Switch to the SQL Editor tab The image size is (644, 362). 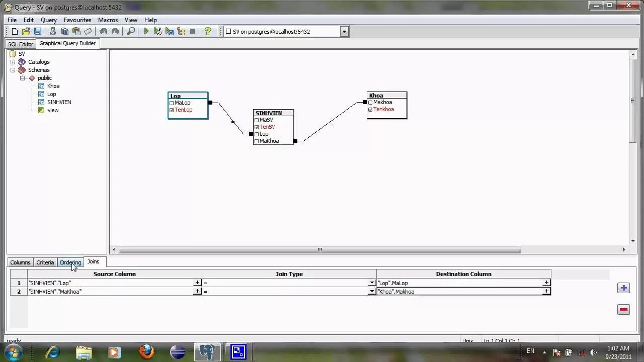click(x=21, y=44)
